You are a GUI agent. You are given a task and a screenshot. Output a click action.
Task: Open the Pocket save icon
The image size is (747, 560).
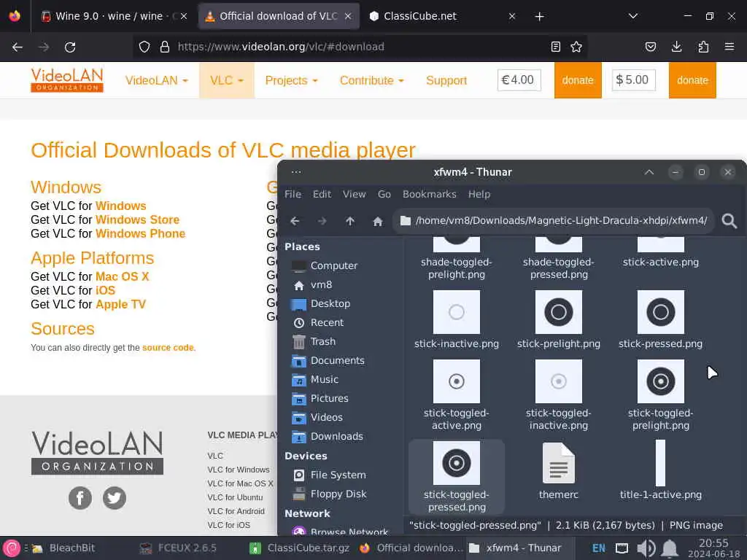pos(650,47)
